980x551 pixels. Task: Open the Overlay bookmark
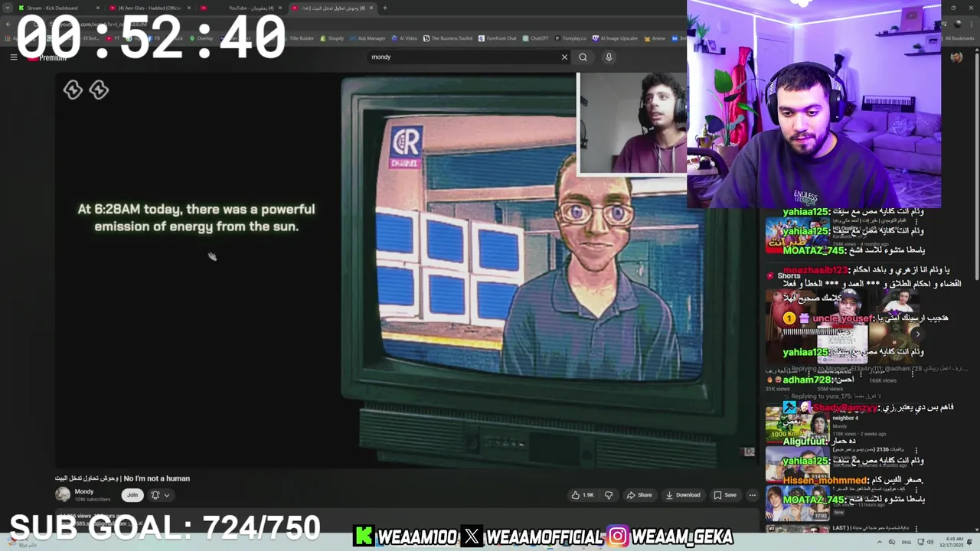coord(201,38)
